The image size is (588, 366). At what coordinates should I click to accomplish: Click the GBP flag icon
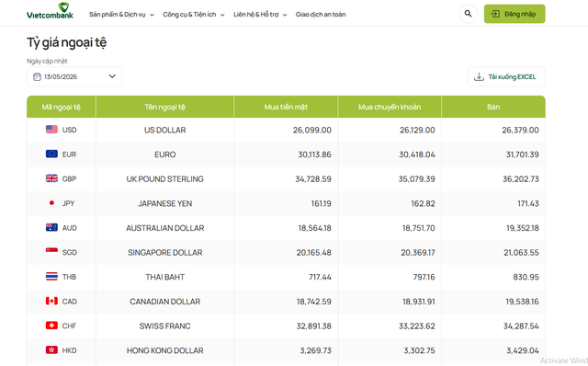tap(51, 178)
